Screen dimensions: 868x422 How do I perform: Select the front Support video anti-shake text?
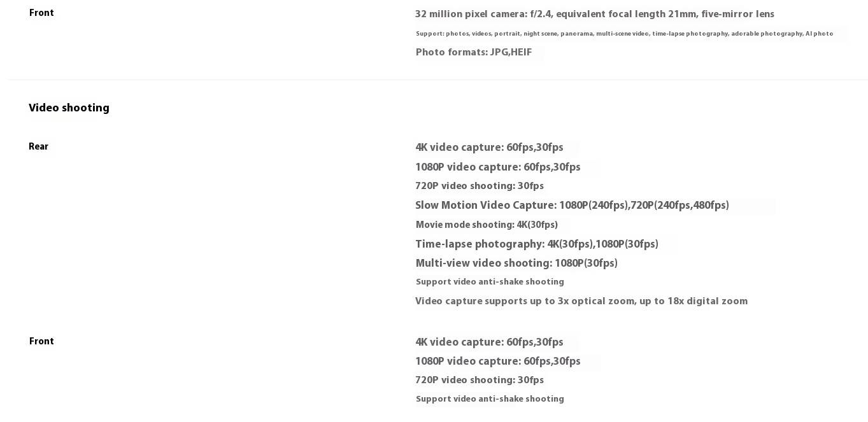[x=490, y=399]
